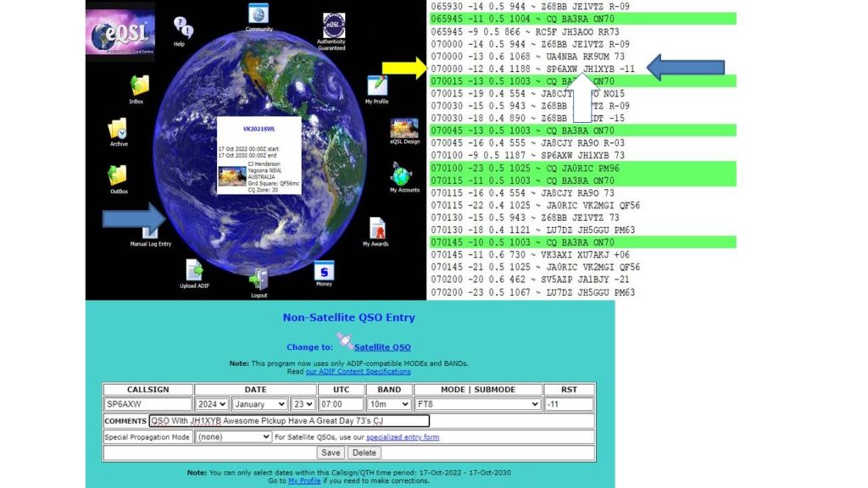Follow the Satellite QSO link
868x488 pixels.
pos(382,347)
